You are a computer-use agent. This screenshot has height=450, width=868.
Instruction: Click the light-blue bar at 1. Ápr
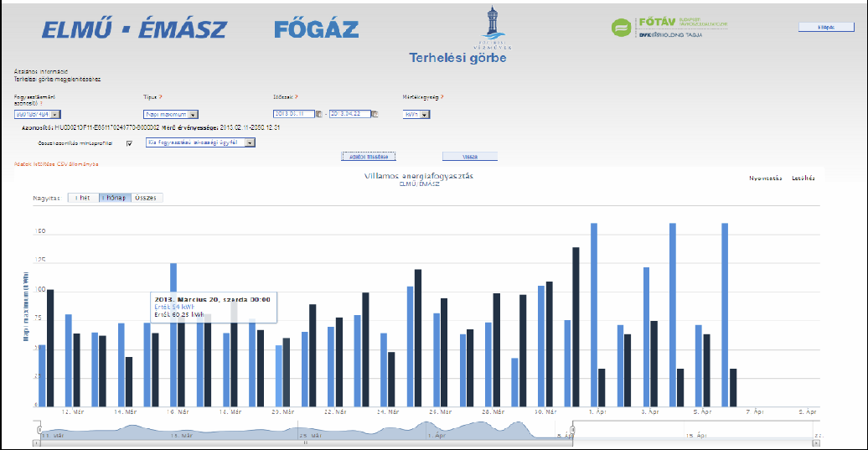click(x=594, y=315)
